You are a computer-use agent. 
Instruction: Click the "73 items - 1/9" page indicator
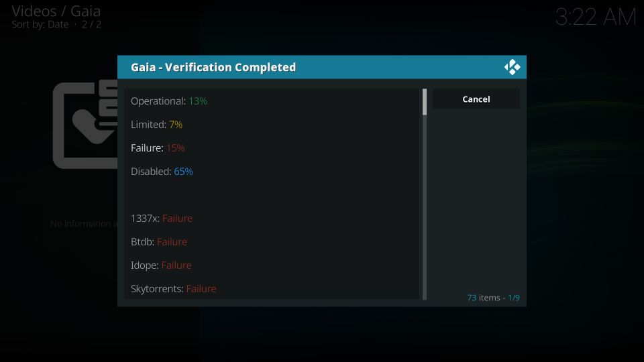pos(493,298)
